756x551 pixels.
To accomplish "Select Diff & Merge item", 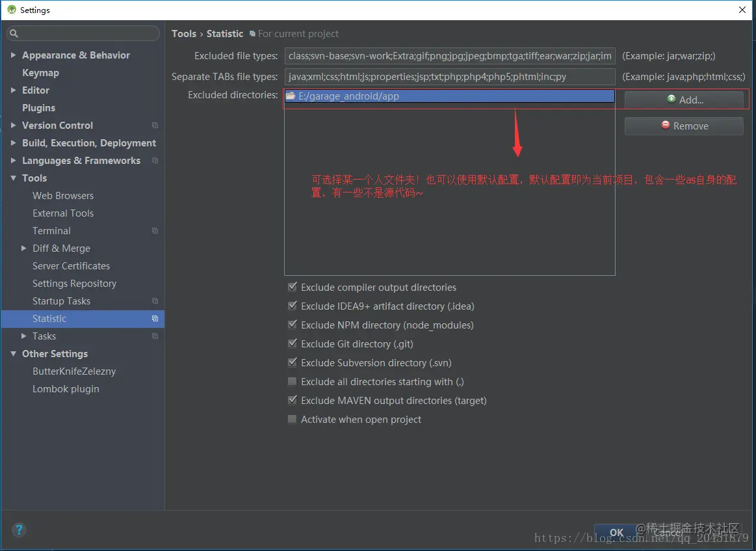I will 61,249.
